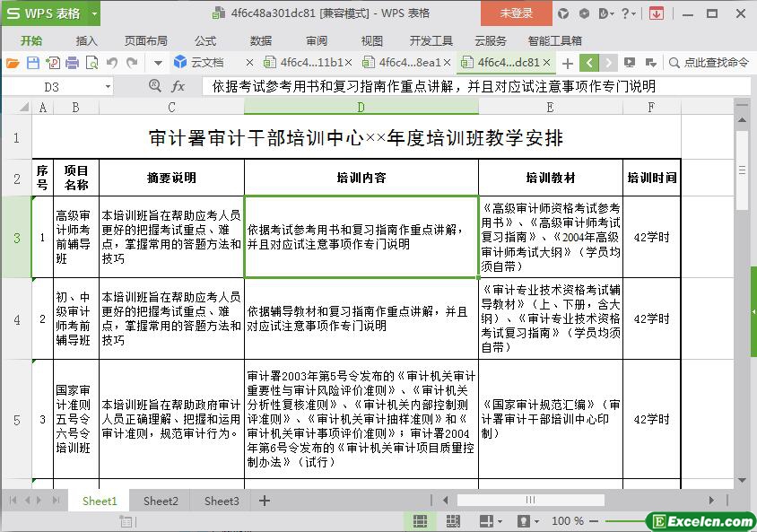Click the Redo arrow icon
This screenshot has height=532, width=757.
tap(132, 63)
